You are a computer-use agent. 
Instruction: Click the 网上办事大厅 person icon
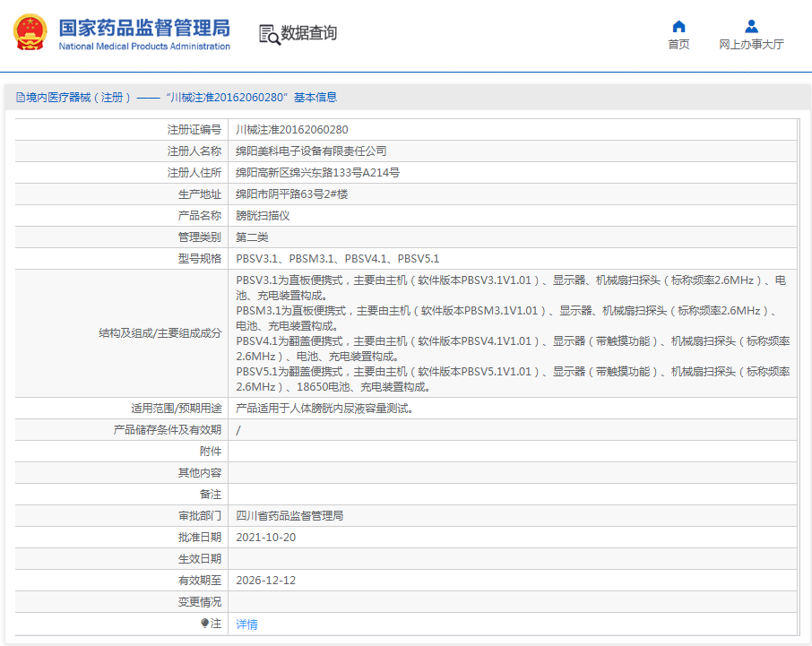click(x=751, y=26)
